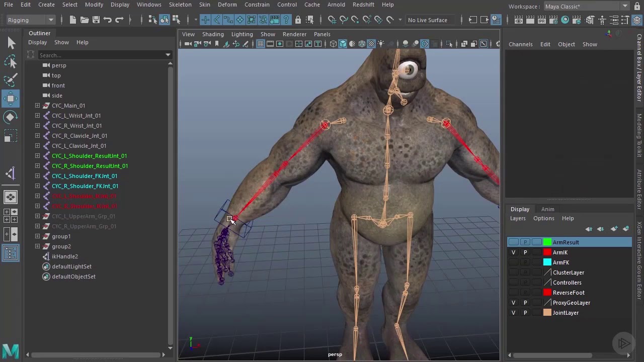Click ArmFK cyan color swatch
The image size is (644, 362).
point(547,262)
